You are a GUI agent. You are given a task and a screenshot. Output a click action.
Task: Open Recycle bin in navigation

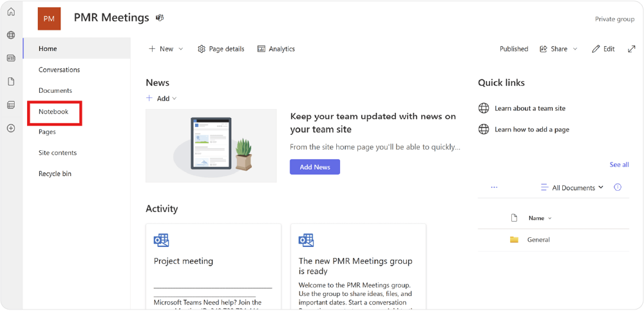pos(55,173)
